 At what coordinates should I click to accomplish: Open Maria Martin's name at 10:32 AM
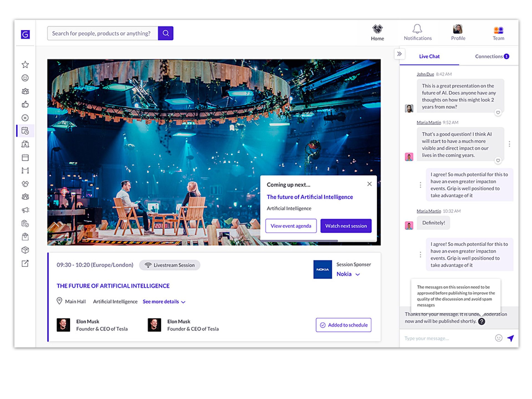coord(429,211)
